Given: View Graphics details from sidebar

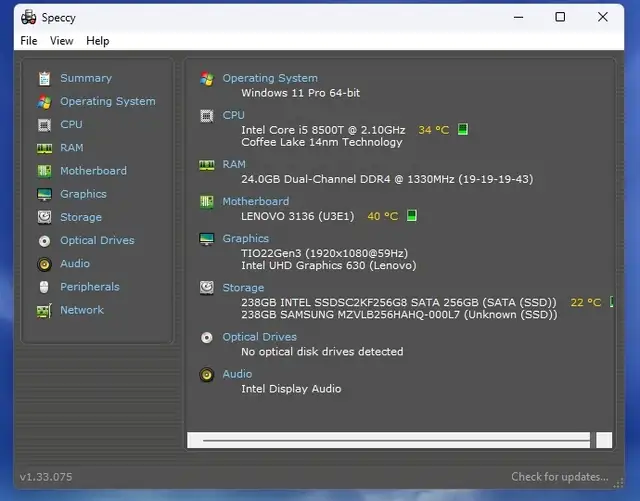Looking at the screenshot, I should [x=83, y=194].
